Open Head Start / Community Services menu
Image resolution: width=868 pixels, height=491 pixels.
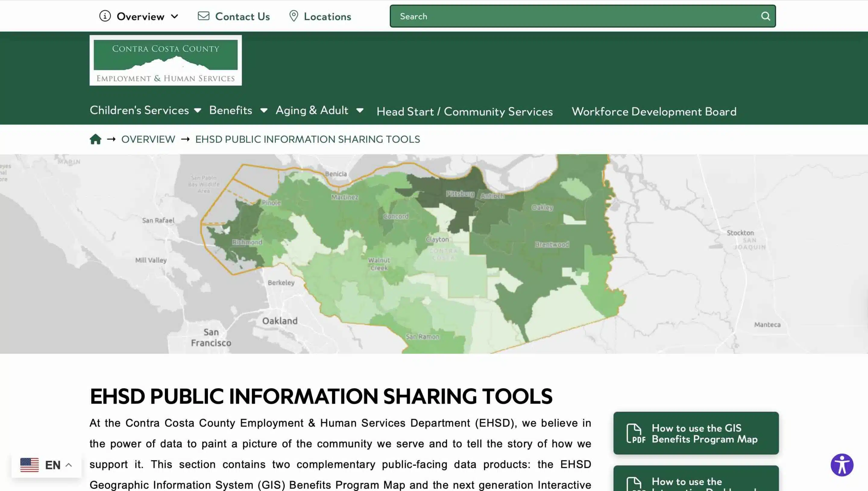[464, 111]
